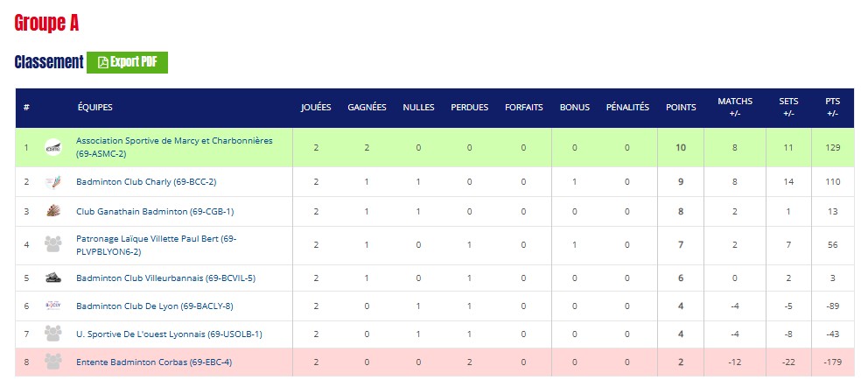Viewport: 868px width, 387px height.
Task: Open the Badminton Club Charly (69-BCC-2) team link
Action: pyautogui.click(x=146, y=182)
